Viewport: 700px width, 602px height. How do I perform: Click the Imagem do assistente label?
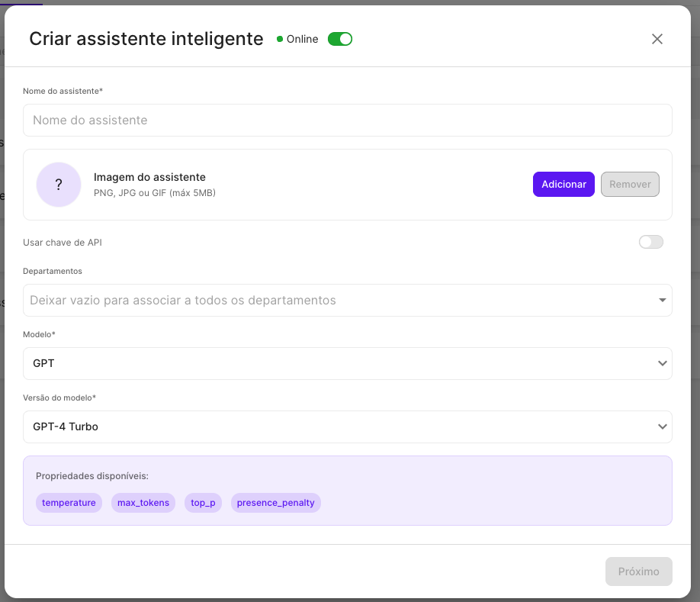(149, 178)
